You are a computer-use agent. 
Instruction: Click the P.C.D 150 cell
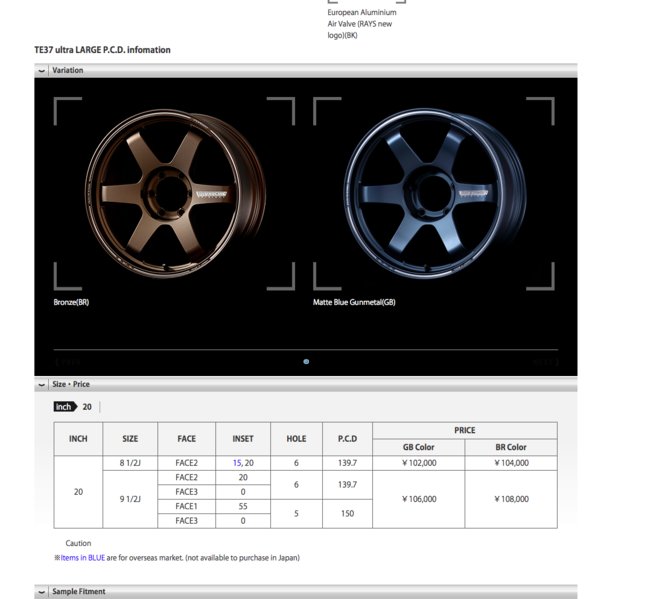[347, 514]
